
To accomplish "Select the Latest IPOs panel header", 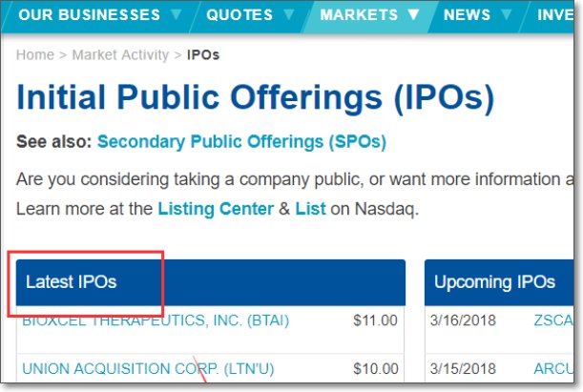I will coord(72,281).
